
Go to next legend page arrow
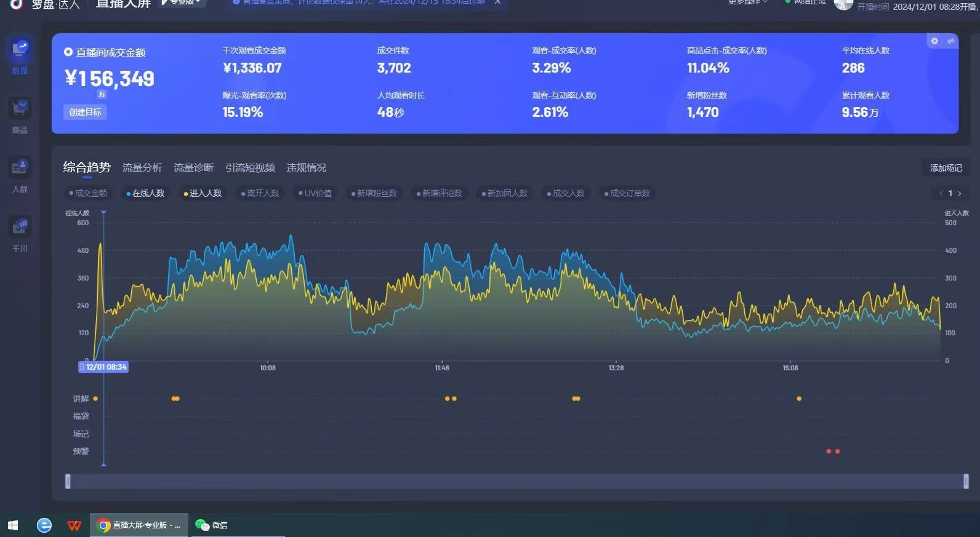959,193
